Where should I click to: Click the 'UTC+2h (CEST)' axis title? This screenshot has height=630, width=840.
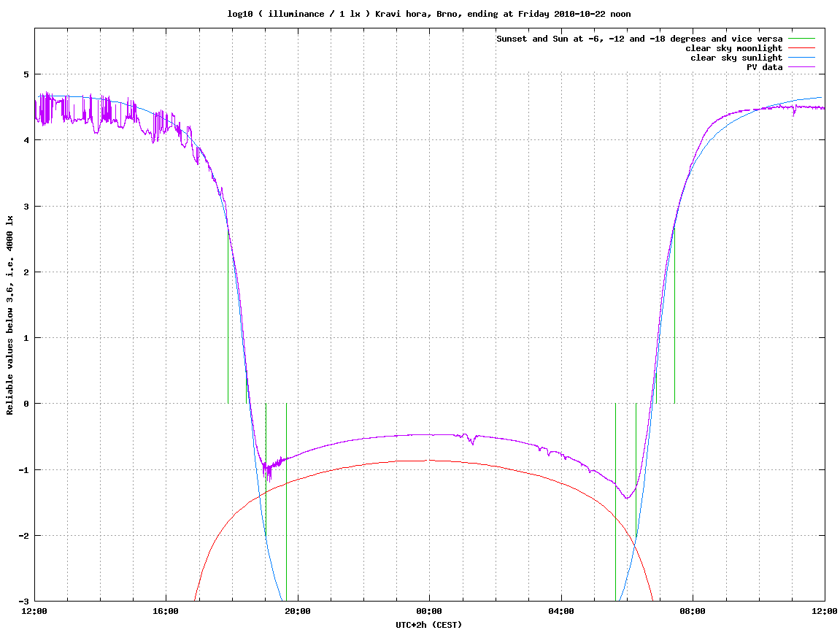pyautogui.click(x=428, y=625)
